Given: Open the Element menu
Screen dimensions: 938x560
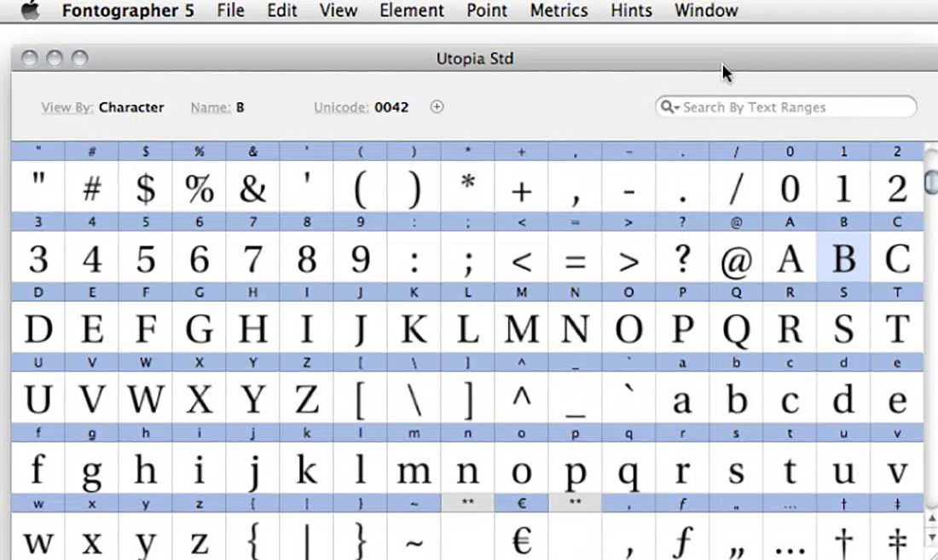Looking at the screenshot, I should pos(412,11).
